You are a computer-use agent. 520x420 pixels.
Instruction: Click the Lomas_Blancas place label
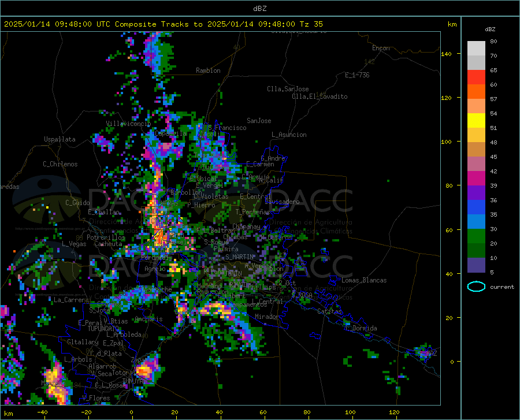364,280
